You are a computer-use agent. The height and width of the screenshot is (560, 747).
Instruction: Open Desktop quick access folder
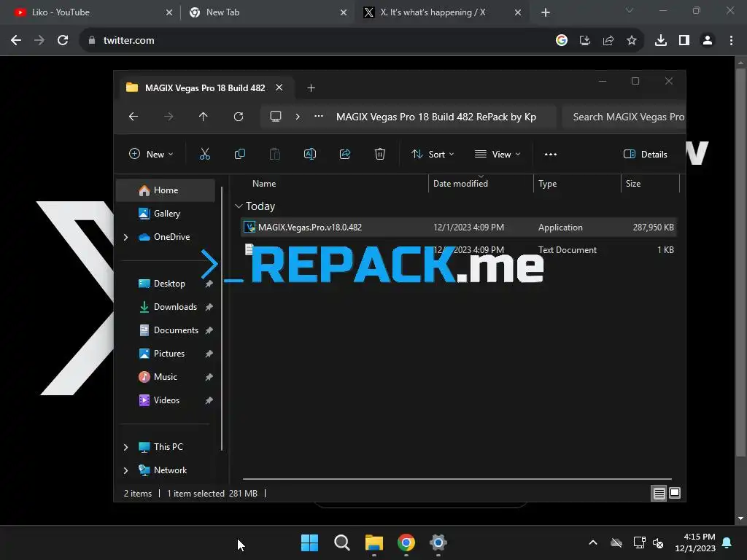tap(166, 284)
